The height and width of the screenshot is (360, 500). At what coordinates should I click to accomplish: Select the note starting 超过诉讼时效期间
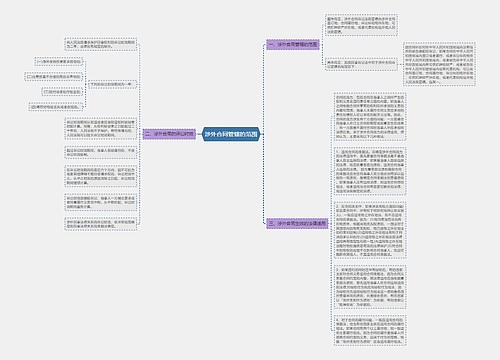tap(101, 152)
